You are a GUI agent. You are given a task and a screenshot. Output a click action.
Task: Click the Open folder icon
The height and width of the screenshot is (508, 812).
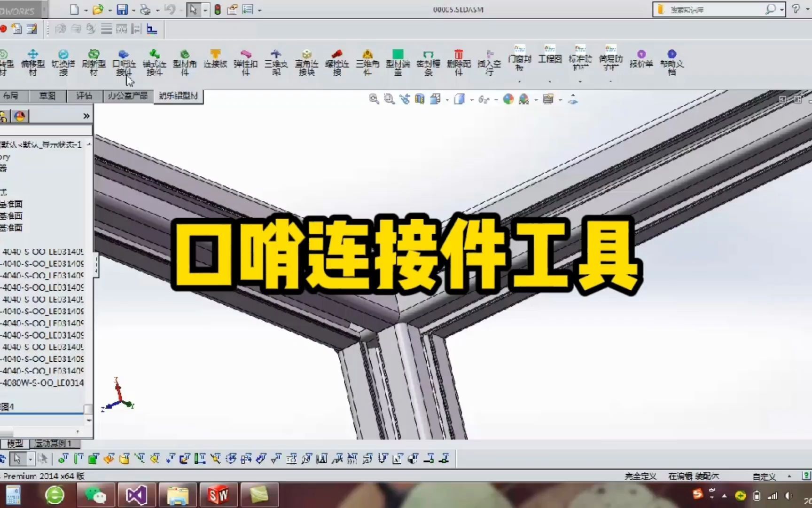(x=98, y=9)
